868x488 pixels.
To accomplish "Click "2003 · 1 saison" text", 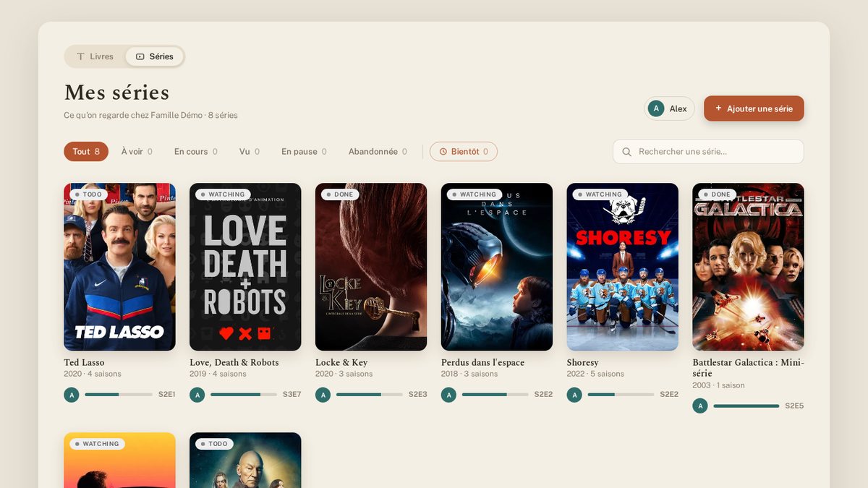I will point(719,385).
